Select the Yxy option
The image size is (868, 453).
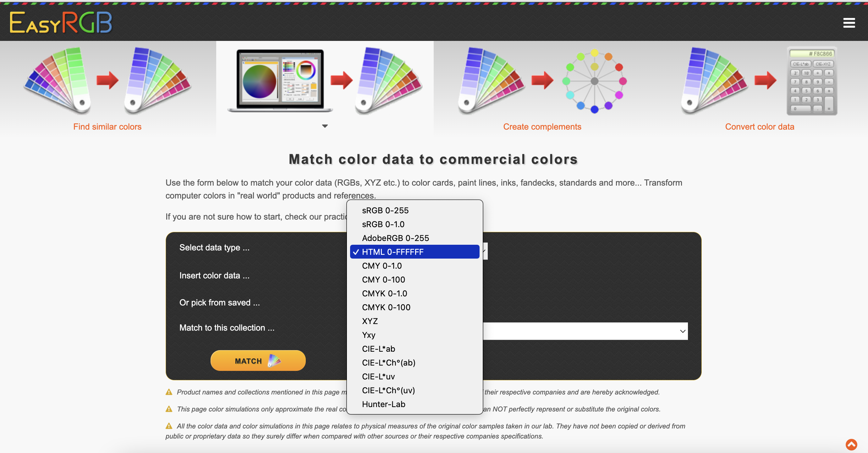(x=415, y=335)
